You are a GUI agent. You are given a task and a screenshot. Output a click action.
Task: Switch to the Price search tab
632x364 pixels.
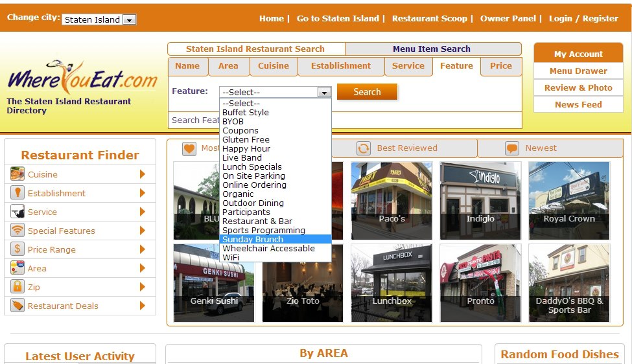point(501,66)
